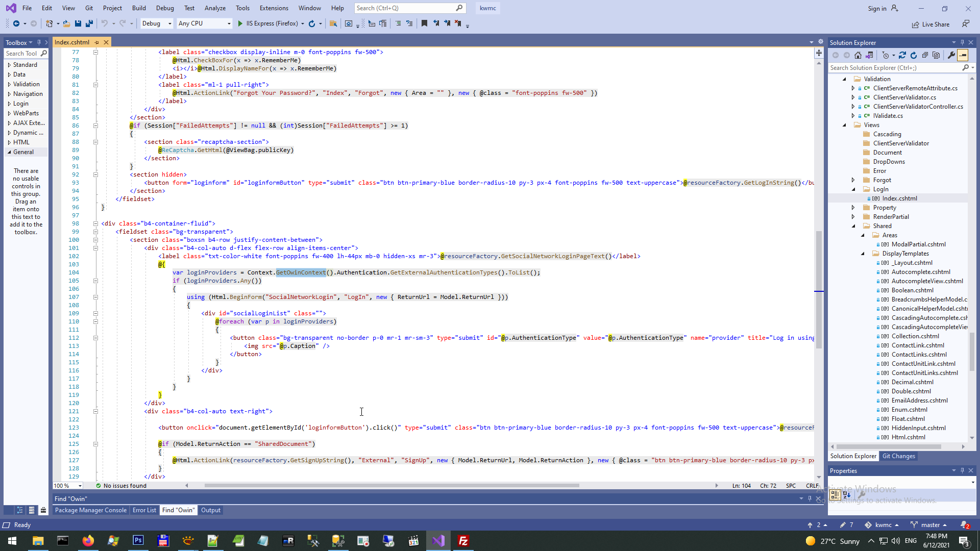Click the master branch status button
This screenshot has height=551, width=980.
(x=929, y=525)
